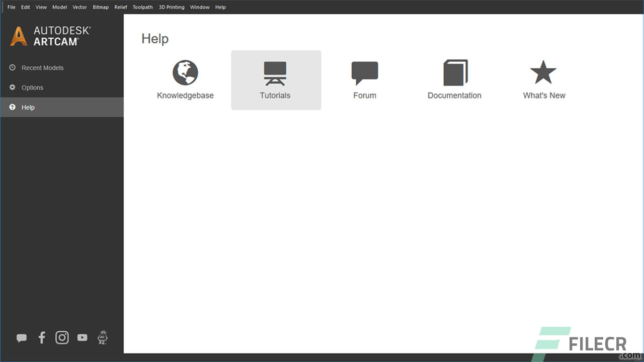The height and width of the screenshot is (362, 644).
Task: Open the Toolpath menu
Action: (x=143, y=7)
